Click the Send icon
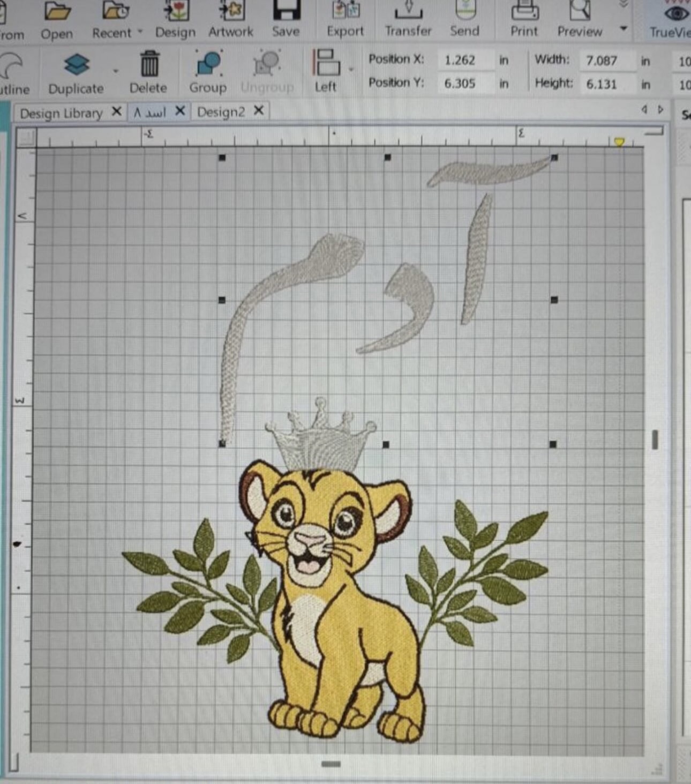This screenshot has width=691, height=784. [x=465, y=10]
